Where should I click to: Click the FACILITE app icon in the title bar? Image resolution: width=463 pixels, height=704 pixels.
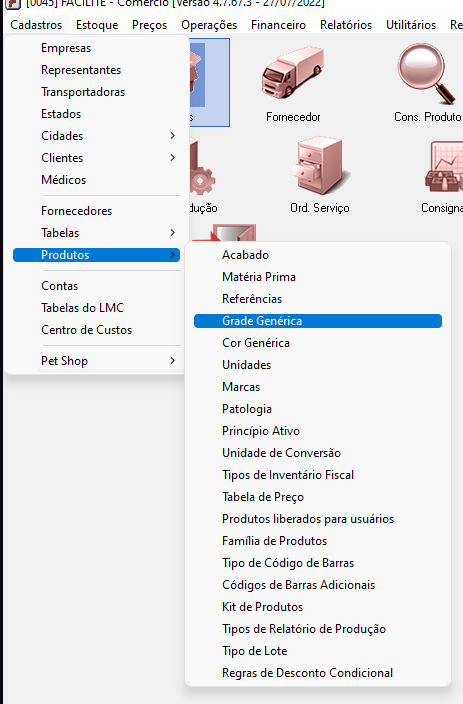tap(12, 4)
